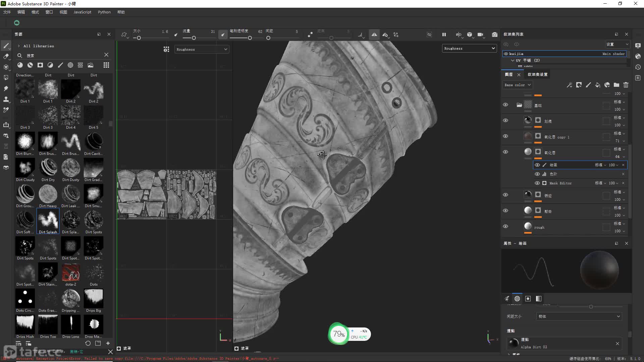
Task: Select the Projection tool
Action: tap(6, 67)
